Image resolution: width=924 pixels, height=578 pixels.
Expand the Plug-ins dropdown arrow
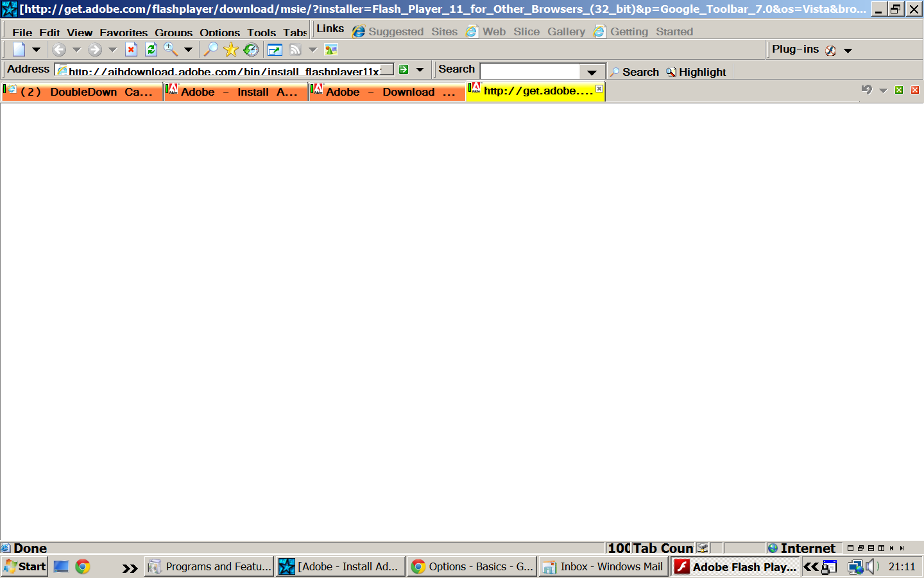pyautogui.click(x=848, y=50)
